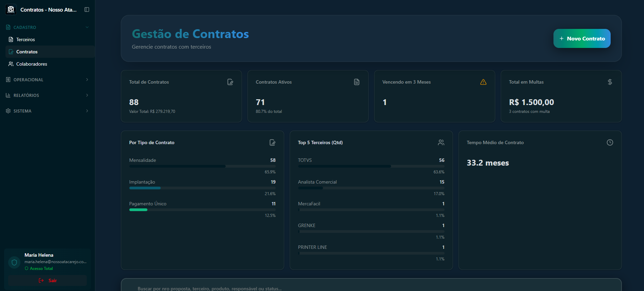Select the Contratos menu item
644x291 pixels.
50,52
